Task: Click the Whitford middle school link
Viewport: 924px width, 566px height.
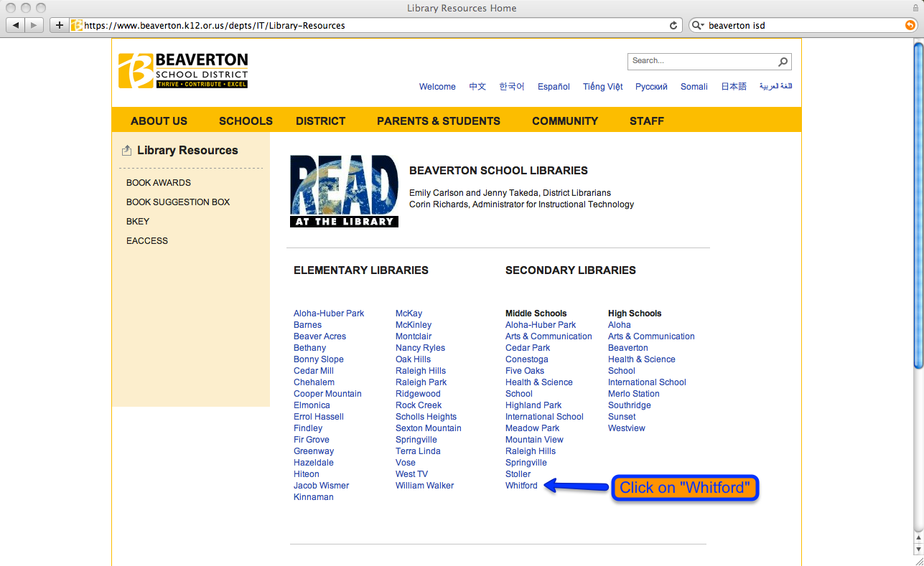Action: coord(521,485)
